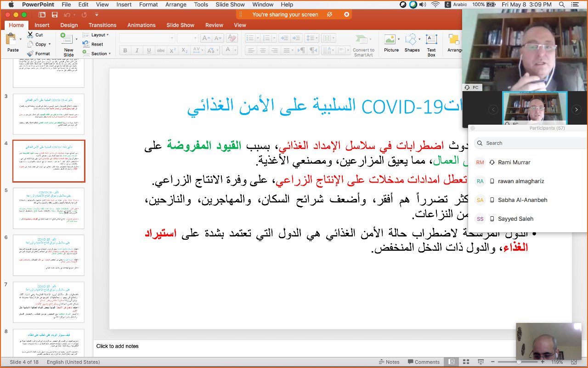Click the Save icon in title bar

[55, 15]
